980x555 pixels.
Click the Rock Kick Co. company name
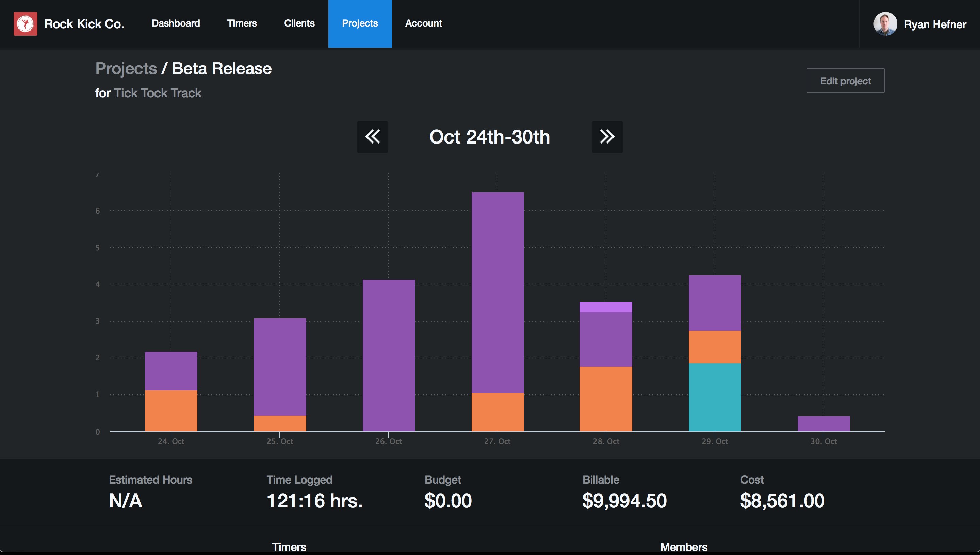(x=84, y=24)
